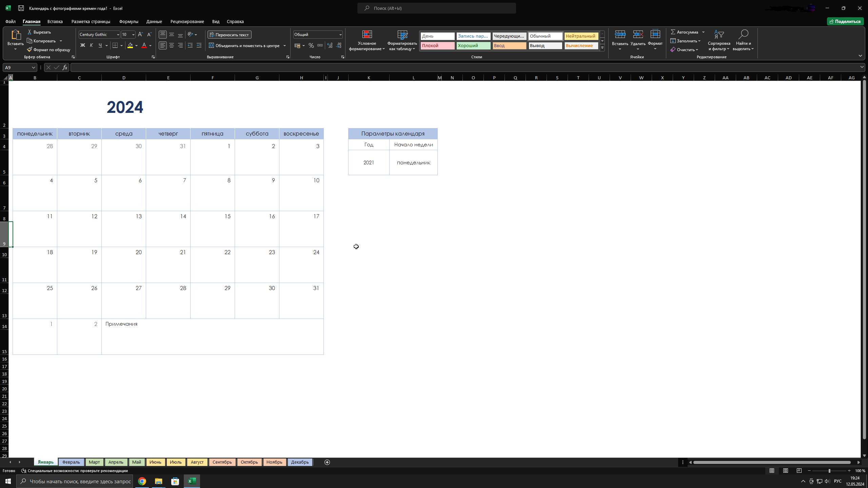Image resolution: width=868 pixels, height=488 pixels.
Task: Click the increase indent icon
Action: point(199,45)
